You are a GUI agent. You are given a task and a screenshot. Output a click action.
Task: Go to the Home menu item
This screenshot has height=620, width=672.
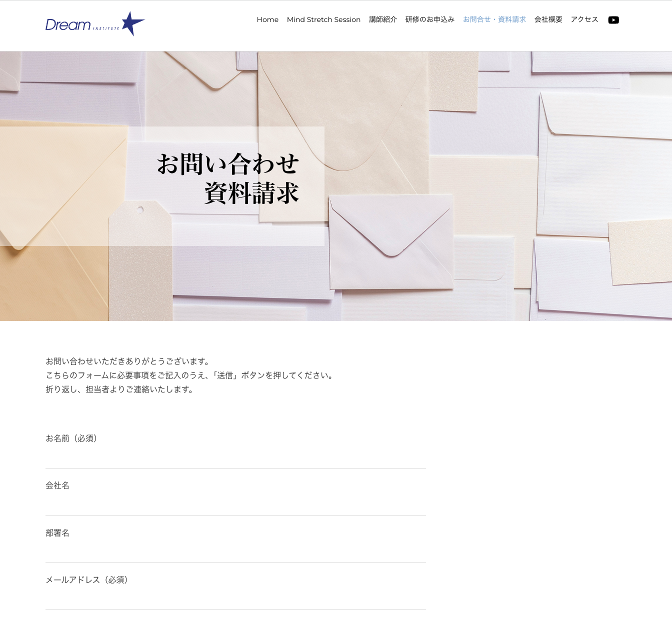pyautogui.click(x=267, y=19)
